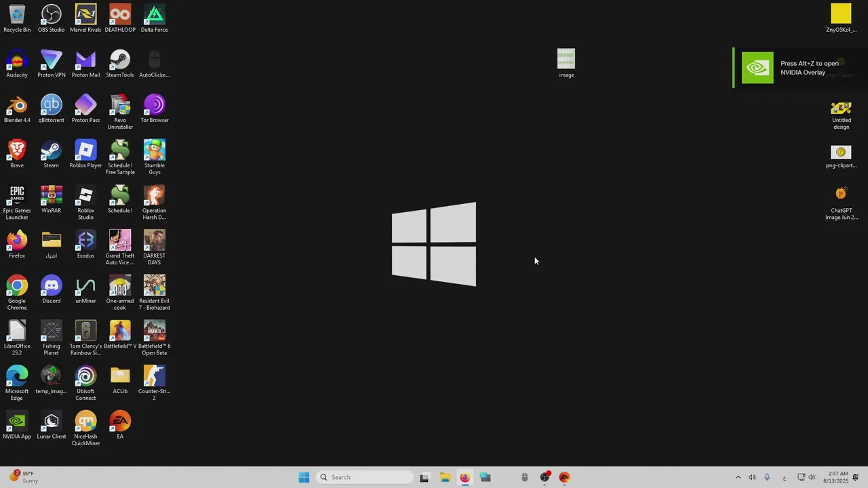Switch to Firefox in the taskbar
This screenshot has width=868, height=488.
click(x=465, y=477)
